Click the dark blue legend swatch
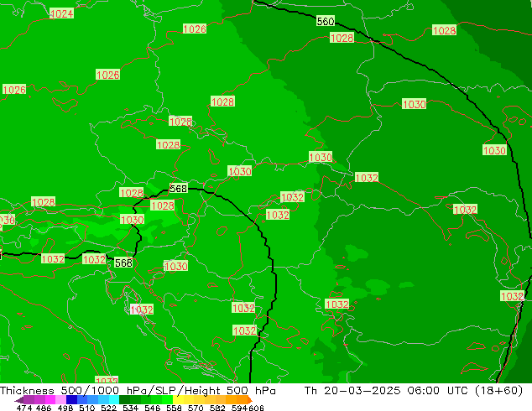 71,399
